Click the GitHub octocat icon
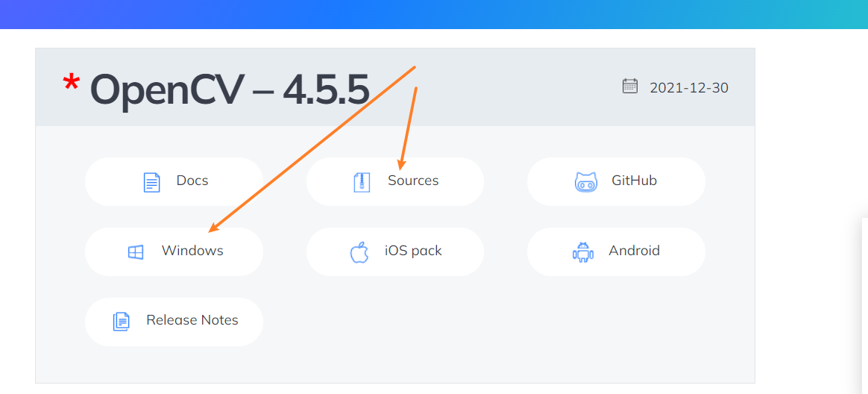Image resolution: width=868 pixels, height=394 pixels. tap(585, 182)
